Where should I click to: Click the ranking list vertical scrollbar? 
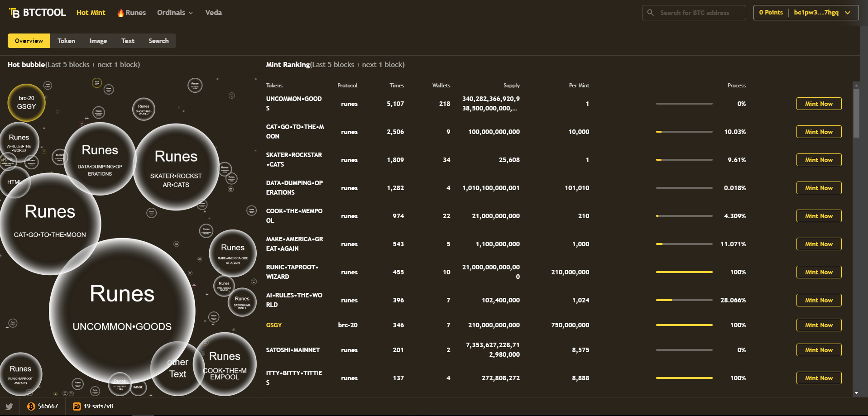tap(856, 113)
